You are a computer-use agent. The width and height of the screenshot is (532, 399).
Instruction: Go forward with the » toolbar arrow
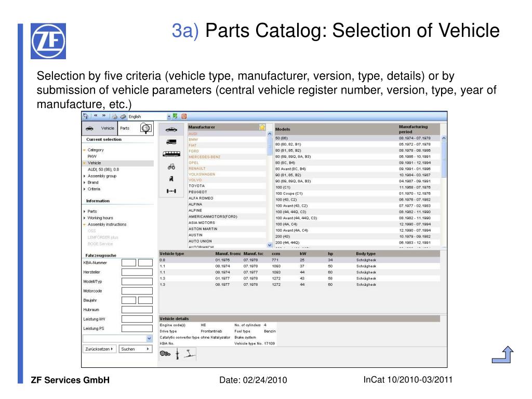(103, 116)
